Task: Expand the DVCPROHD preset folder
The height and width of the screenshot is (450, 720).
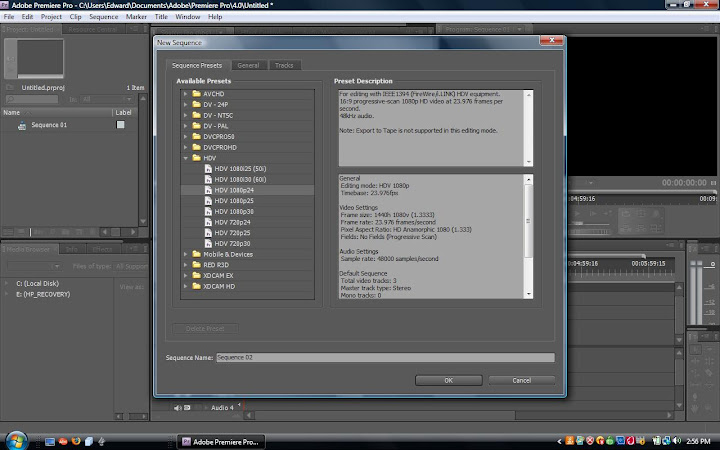Action: (x=186, y=147)
